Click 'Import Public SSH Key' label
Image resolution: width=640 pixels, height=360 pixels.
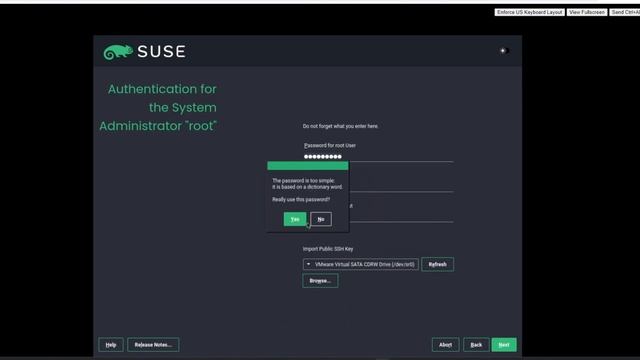[x=328, y=249]
